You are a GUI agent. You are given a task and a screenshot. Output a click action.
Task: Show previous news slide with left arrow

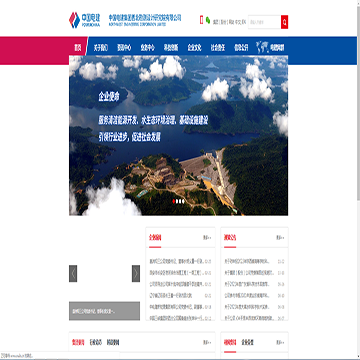coord(73,274)
